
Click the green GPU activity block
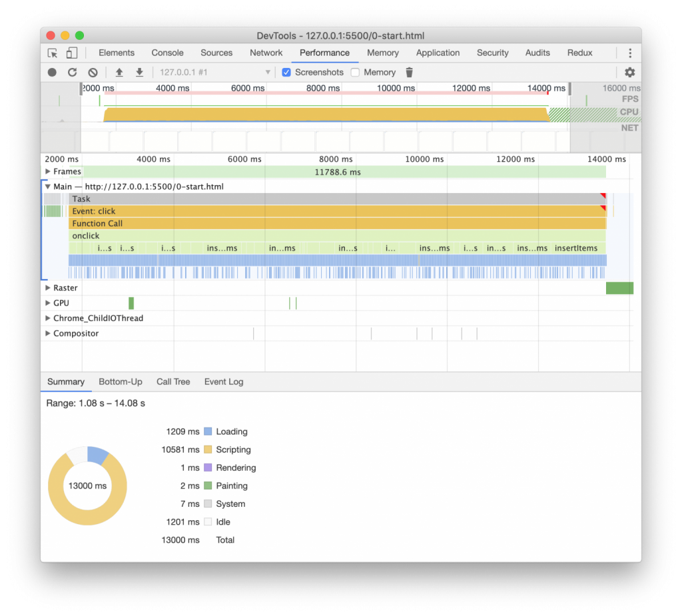pyautogui.click(x=131, y=303)
